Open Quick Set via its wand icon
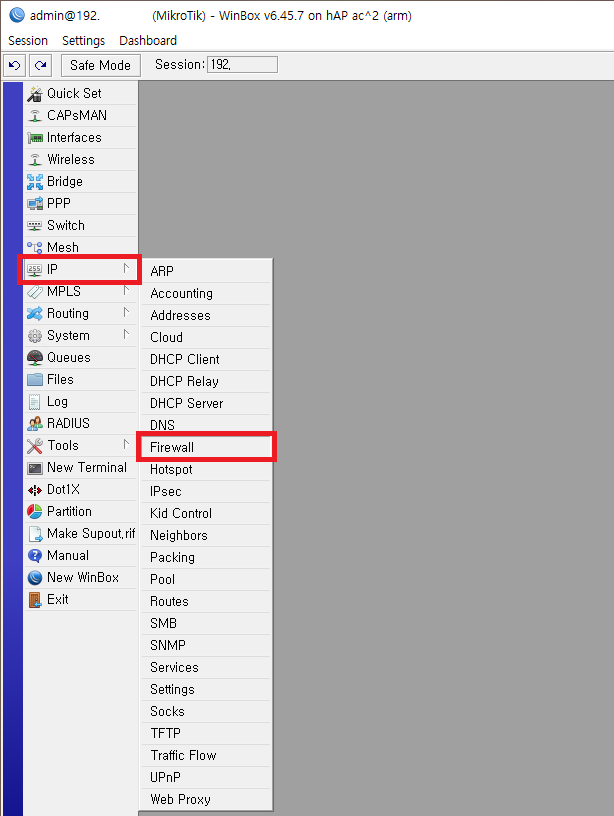The height and width of the screenshot is (816, 614). point(35,94)
